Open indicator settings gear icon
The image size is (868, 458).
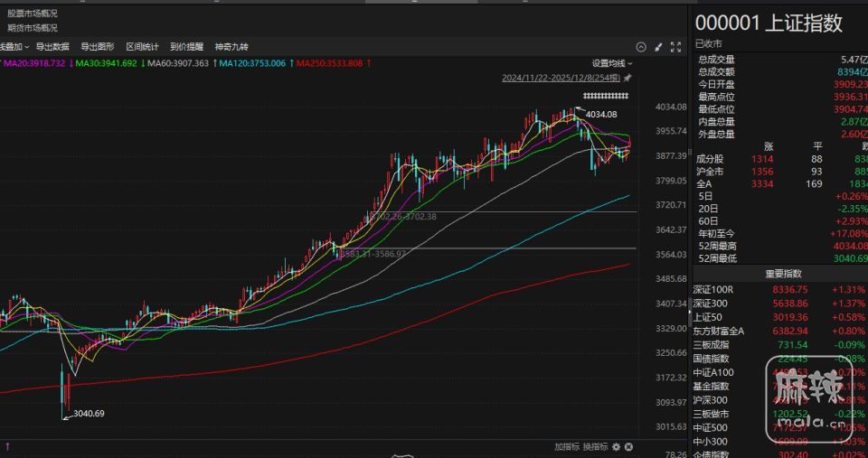[616, 446]
